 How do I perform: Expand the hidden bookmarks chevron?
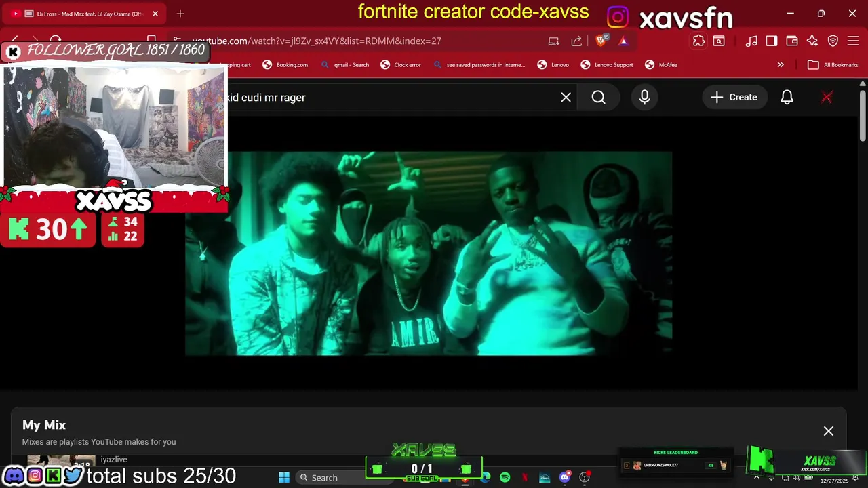781,65
